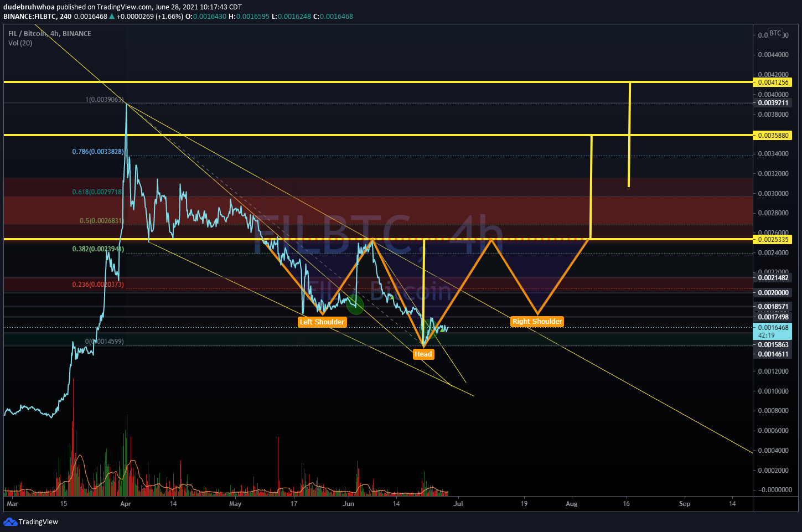Click the TradingView logo icon
This screenshot has height=532, width=802.
(x=10, y=521)
